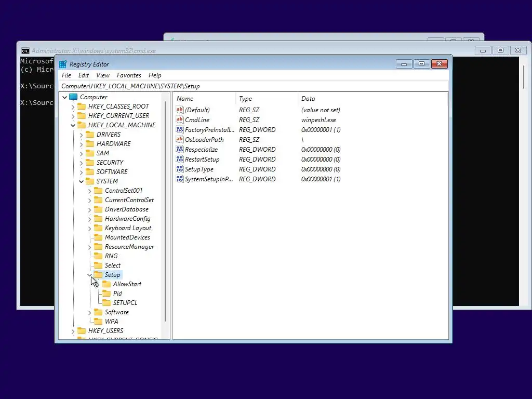The height and width of the screenshot is (399, 532).
Task: Click the RNG folder icon
Action: 98,256
